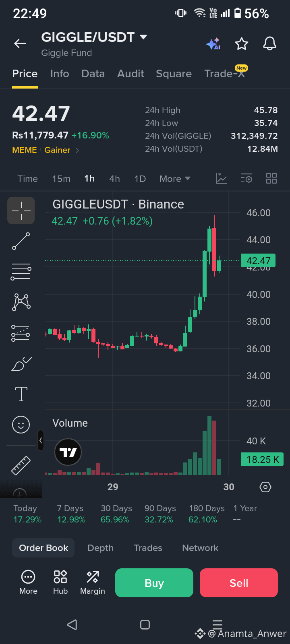Click 30 Days 65.96% performance

point(116,514)
